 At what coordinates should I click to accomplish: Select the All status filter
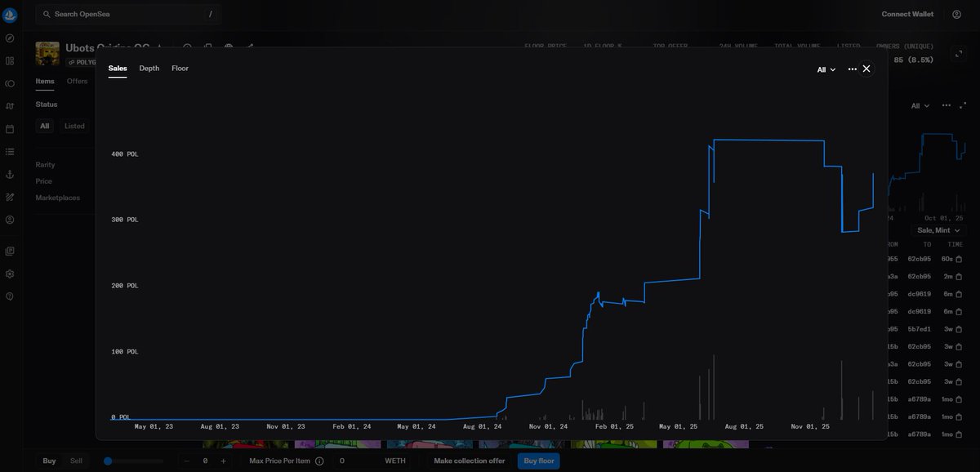(x=45, y=126)
